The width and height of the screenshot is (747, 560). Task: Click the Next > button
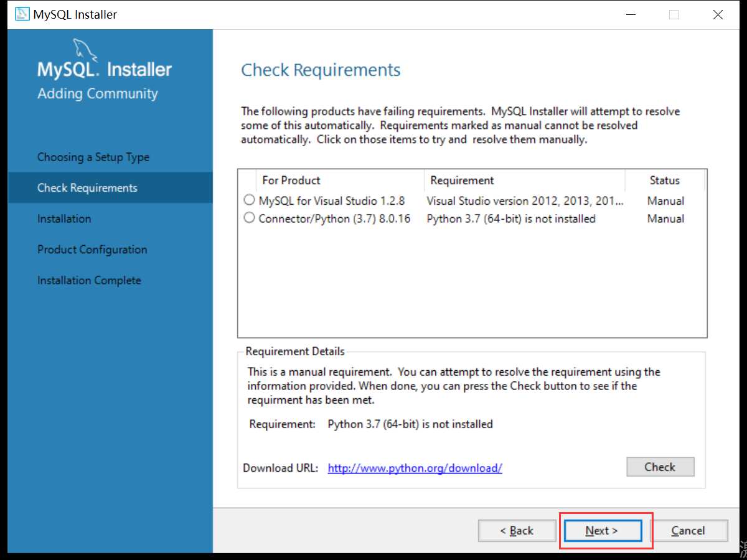(x=602, y=531)
